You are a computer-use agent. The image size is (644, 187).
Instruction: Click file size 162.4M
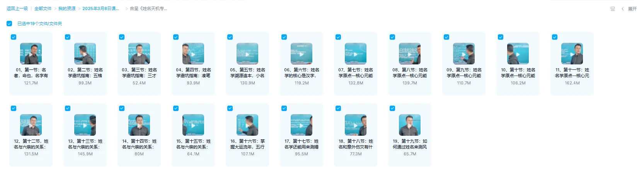coord(572,83)
